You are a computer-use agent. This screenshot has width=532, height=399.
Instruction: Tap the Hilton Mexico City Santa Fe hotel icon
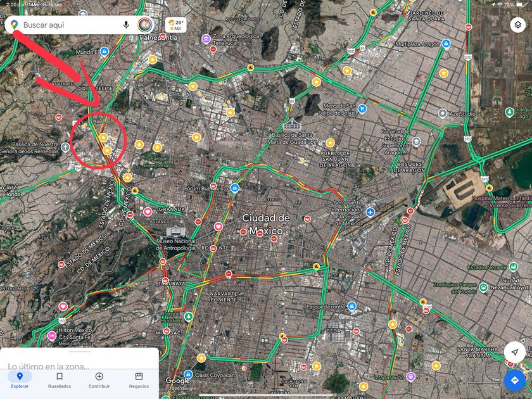pyautogui.click(x=51, y=336)
